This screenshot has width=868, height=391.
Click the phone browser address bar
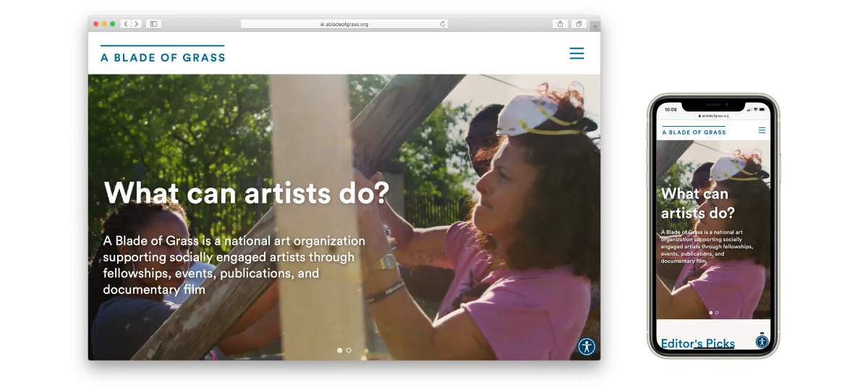coord(713,116)
